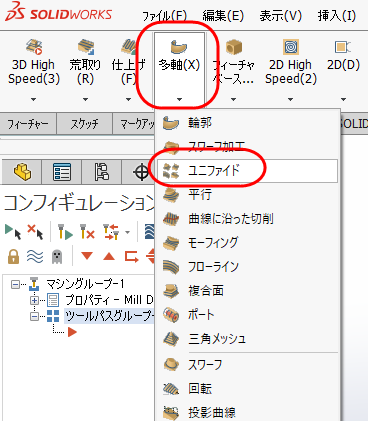Select 輪郭 in the multi-axis menu
368x421 pixels.
coord(247,123)
